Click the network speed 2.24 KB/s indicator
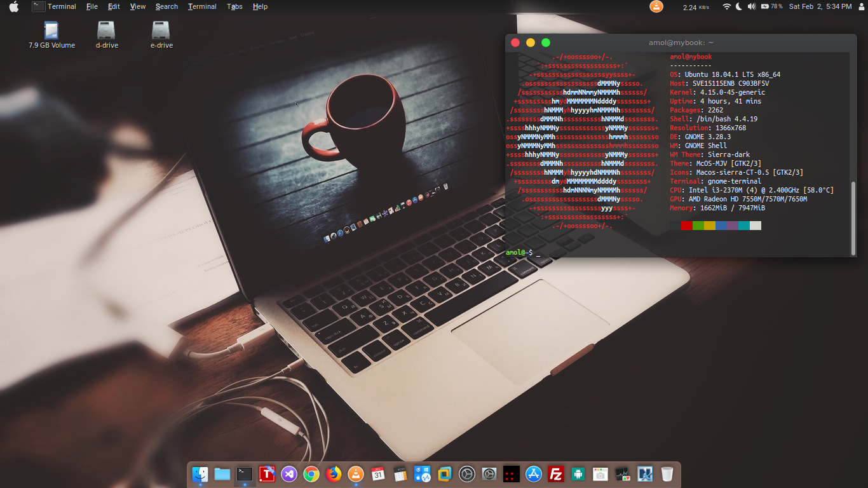 point(696,7)
